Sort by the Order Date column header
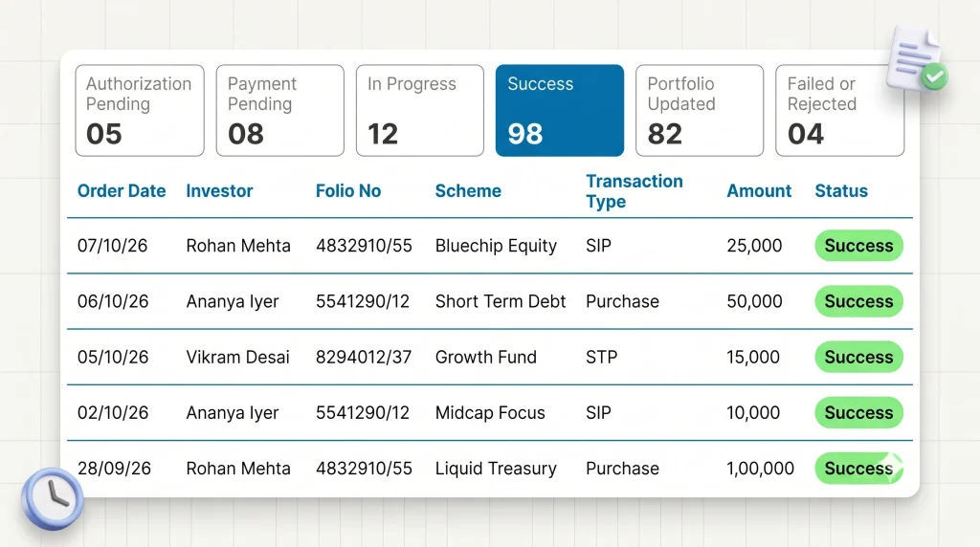980x547 pixels. point(122,191)
